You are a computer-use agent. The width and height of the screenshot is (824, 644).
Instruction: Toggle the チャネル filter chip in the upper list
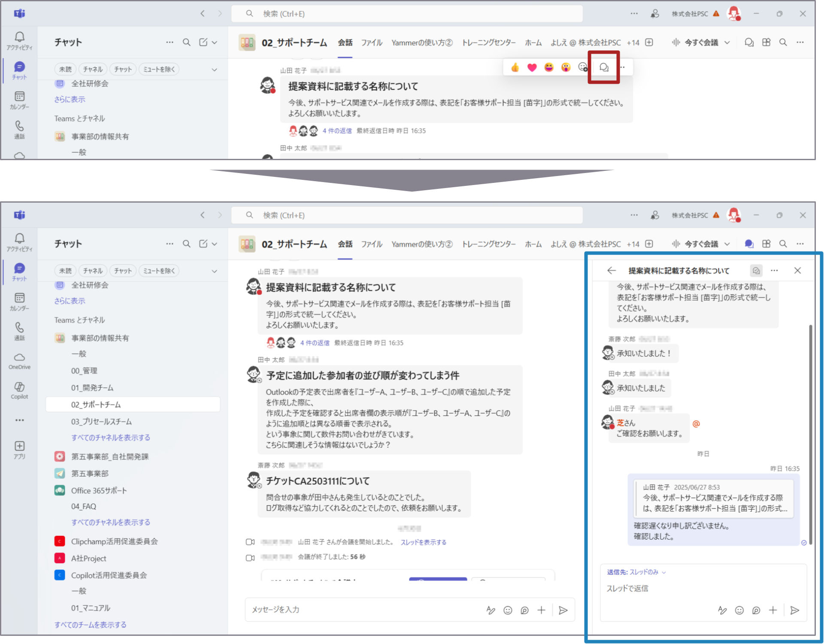tap(93, 69)
